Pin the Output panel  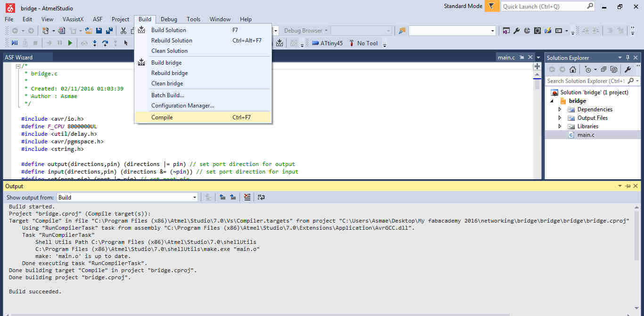point(628,186)
